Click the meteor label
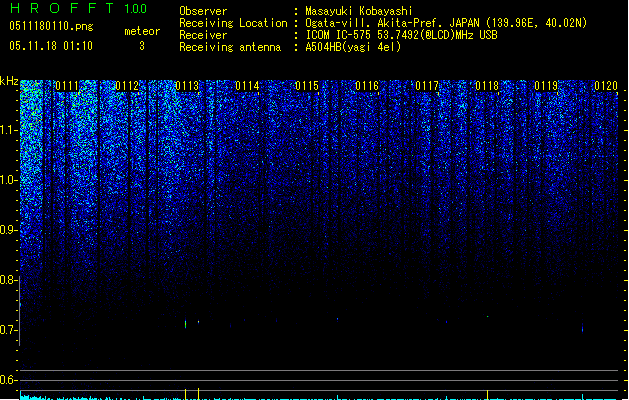629x400 pixels. coord(142,31)
